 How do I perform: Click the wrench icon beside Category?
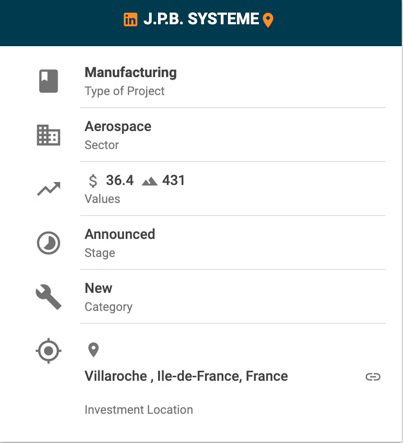(x=49, y=297)
